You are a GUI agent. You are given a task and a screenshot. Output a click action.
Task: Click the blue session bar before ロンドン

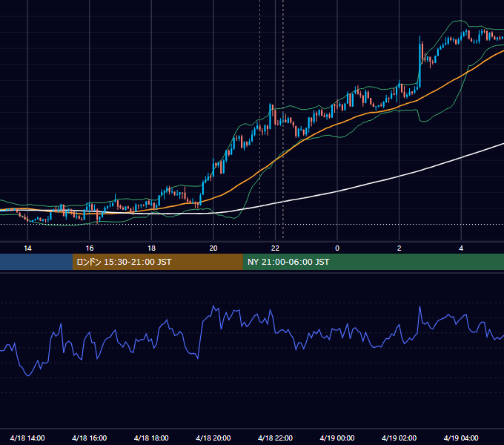click(36, 262)
